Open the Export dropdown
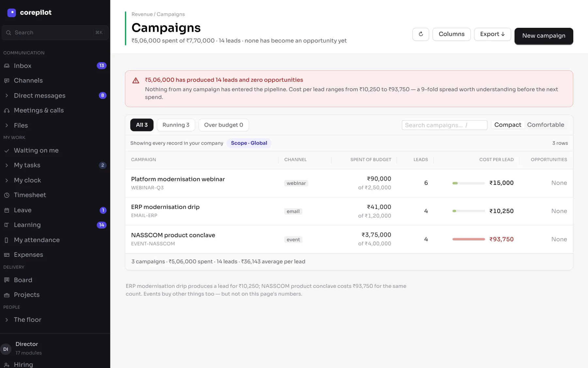 click(x=492, y=34)
